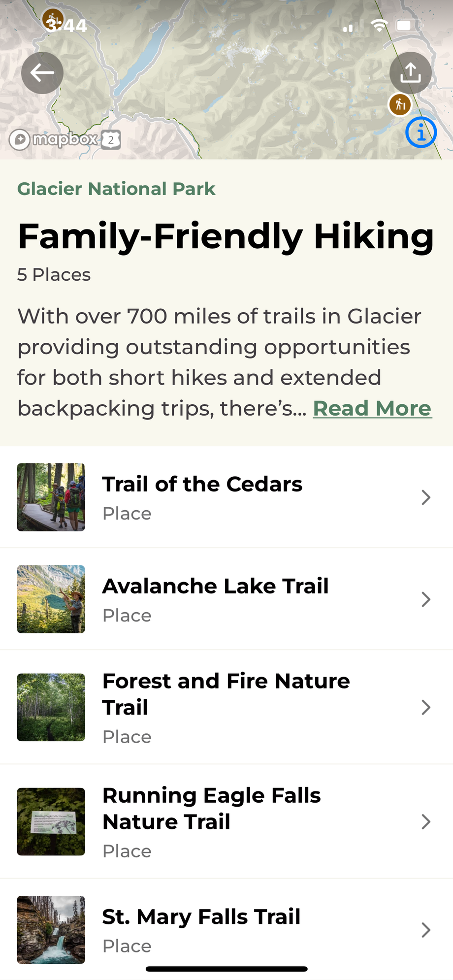
Task: Open the map info icon
Action: 421,132
